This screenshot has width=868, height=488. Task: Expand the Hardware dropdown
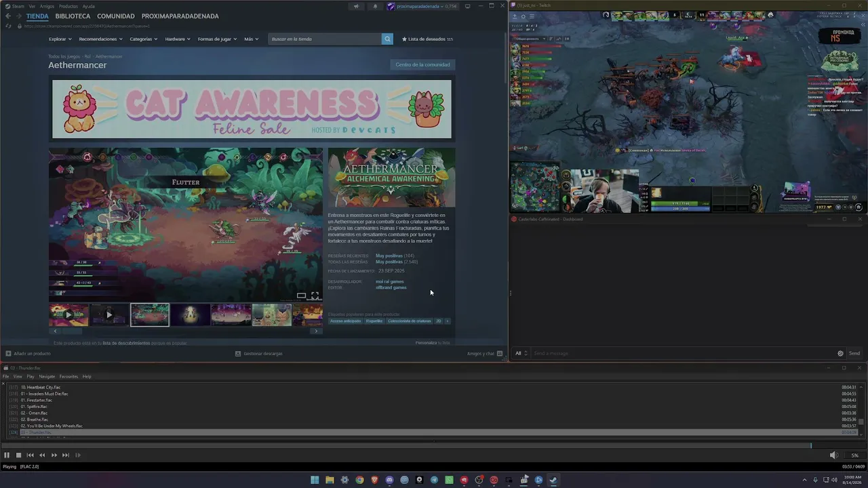click(178, 39)
